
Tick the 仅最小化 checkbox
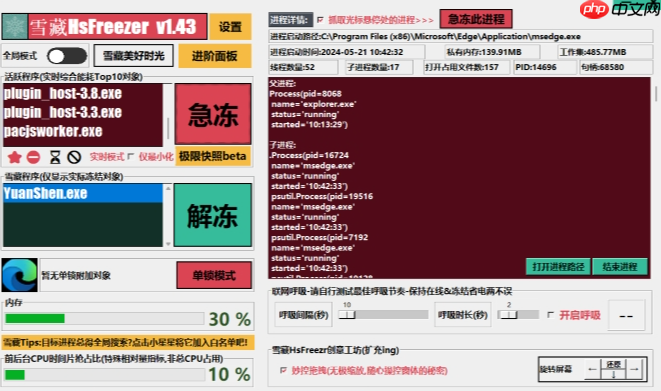click(x=131, y=157)
